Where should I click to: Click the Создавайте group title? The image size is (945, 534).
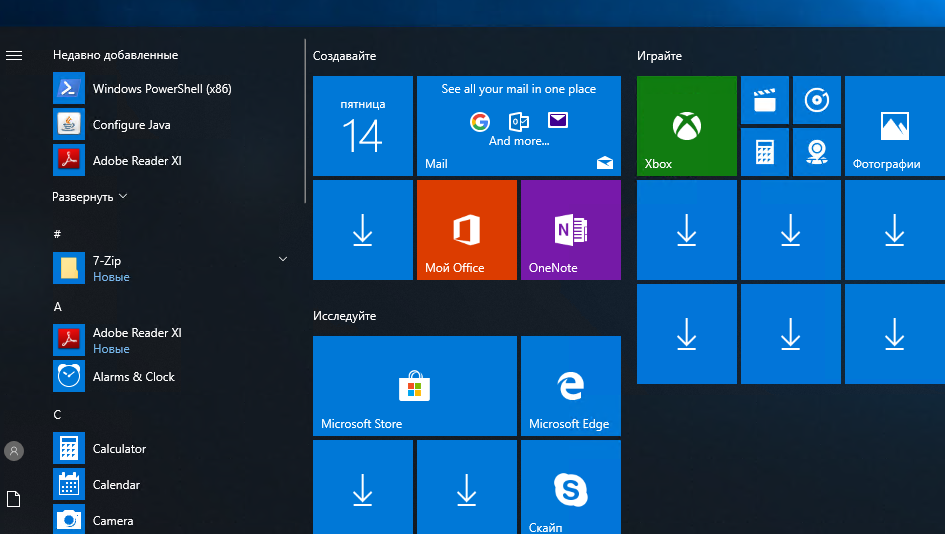click(344, 56)
